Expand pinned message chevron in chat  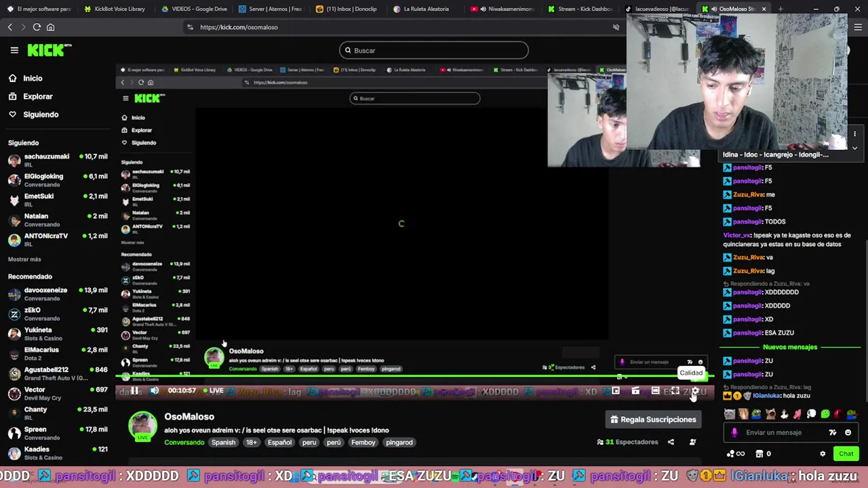(x=854, y=148)
